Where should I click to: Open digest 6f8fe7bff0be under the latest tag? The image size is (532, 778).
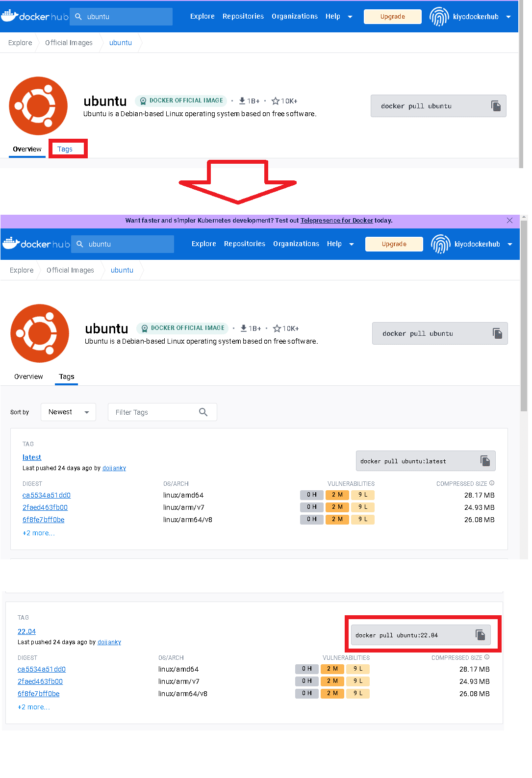click(x=44, y=520)
